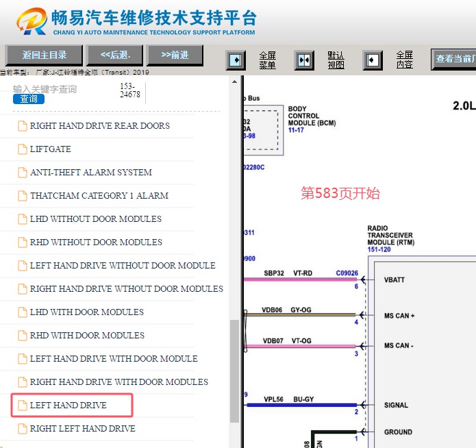This screenshot has width=476, height=448.
Task: Follow BCM page link 11-17
Action: [x=296, y=130]
